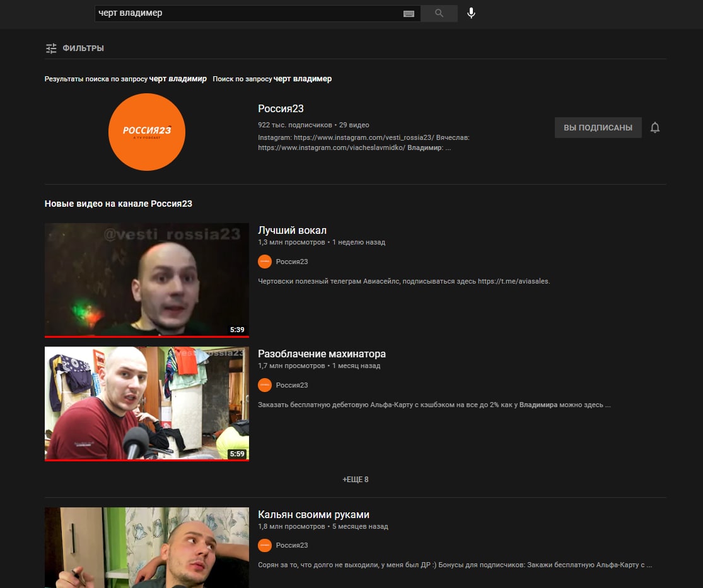Click description mentioning телеграм Авиасейлс
Image resolution: width=703 pixels, height=588 pixels.
click(x=404, y=282)
